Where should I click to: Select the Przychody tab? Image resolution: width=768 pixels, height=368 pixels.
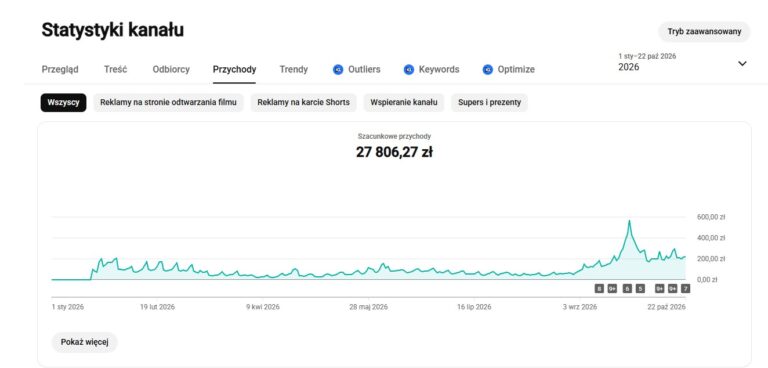click(x=234, y=70)
